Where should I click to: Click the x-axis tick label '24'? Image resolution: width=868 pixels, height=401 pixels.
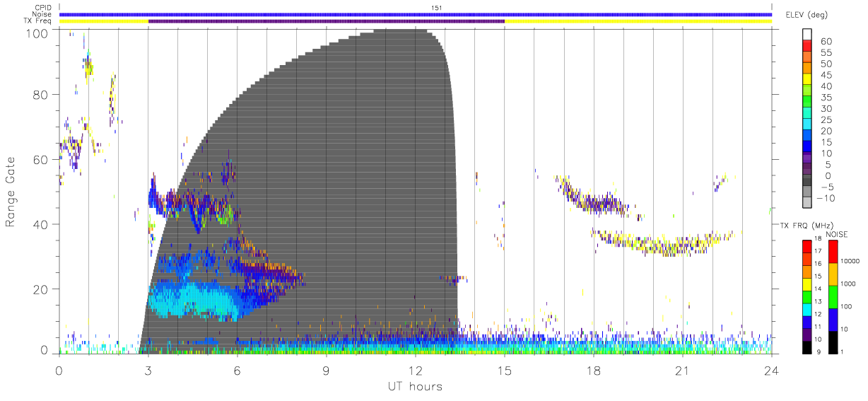pyautogui.click(x=771, y=370)
